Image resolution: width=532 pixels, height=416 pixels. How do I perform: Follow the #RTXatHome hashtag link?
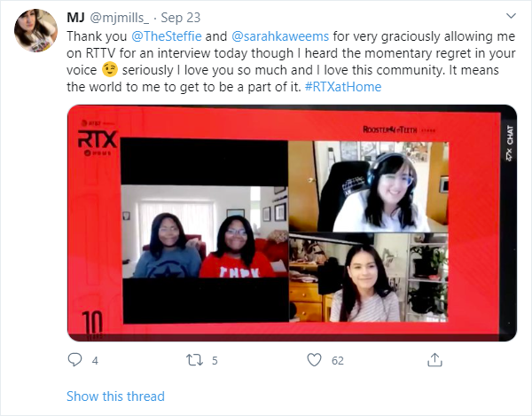point(343,87)
